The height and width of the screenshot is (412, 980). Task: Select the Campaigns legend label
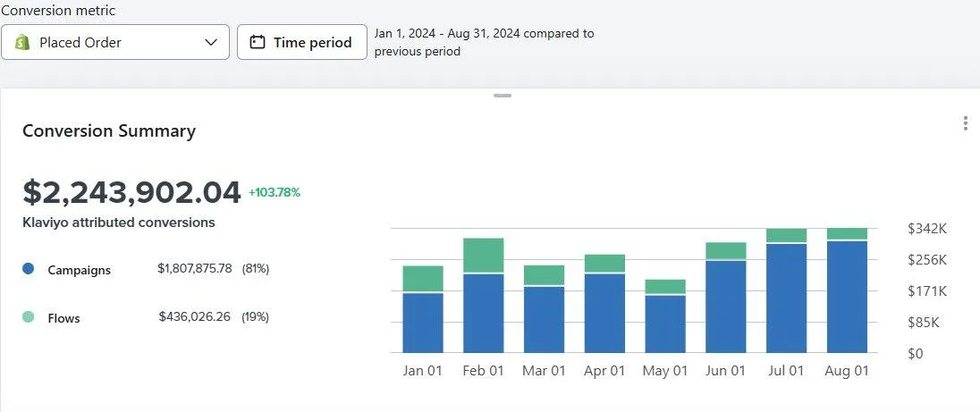point(79,270)
